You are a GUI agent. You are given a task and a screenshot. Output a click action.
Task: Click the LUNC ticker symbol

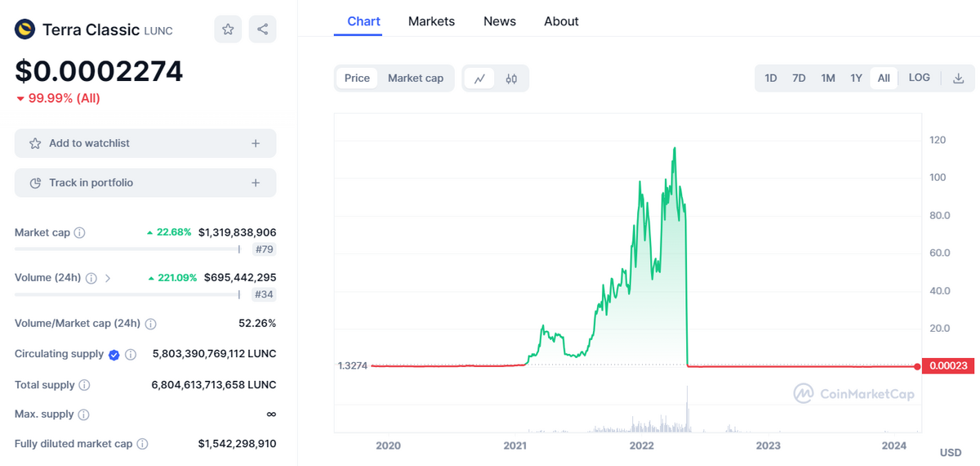pyautogui.click(x=158, y=31)
